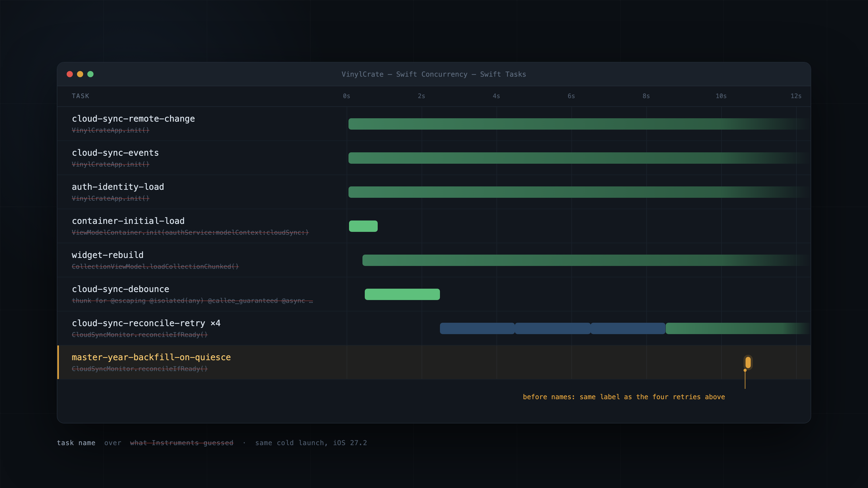Click the 10s time ruler label
Image resolution: width=868 pixels, height=488 pixels.
tap(721, 96)
